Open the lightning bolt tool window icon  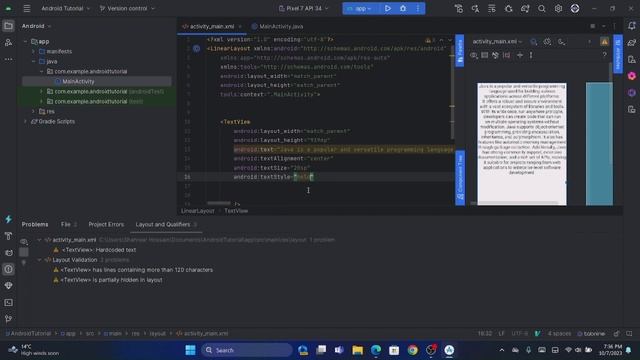[x=8, y=219]
